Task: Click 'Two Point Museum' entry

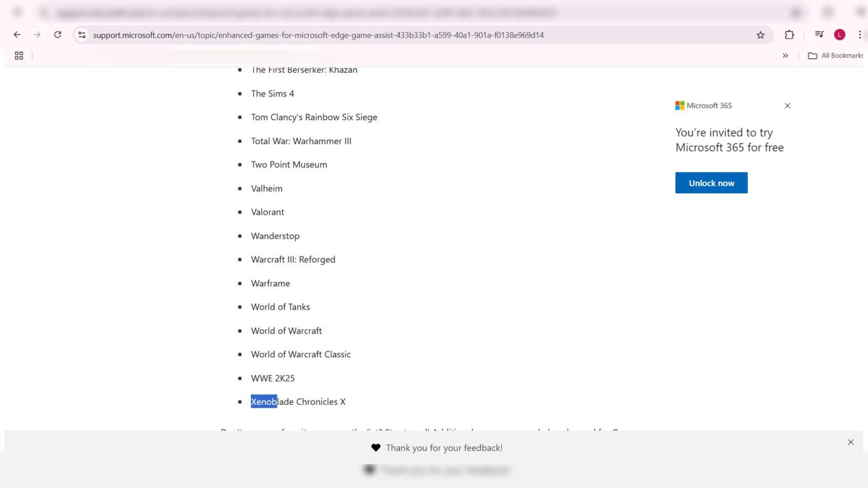Action: point(289,165)
